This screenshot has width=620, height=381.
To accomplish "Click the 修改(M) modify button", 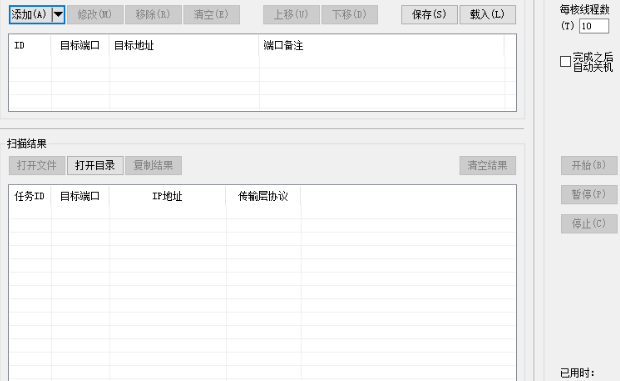I will tap(95, 15).
